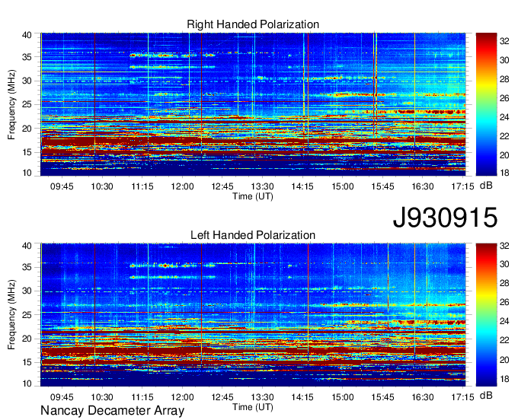
Task: Click the Left Handed Polarization spectrogram
Action: click(253, 315)
